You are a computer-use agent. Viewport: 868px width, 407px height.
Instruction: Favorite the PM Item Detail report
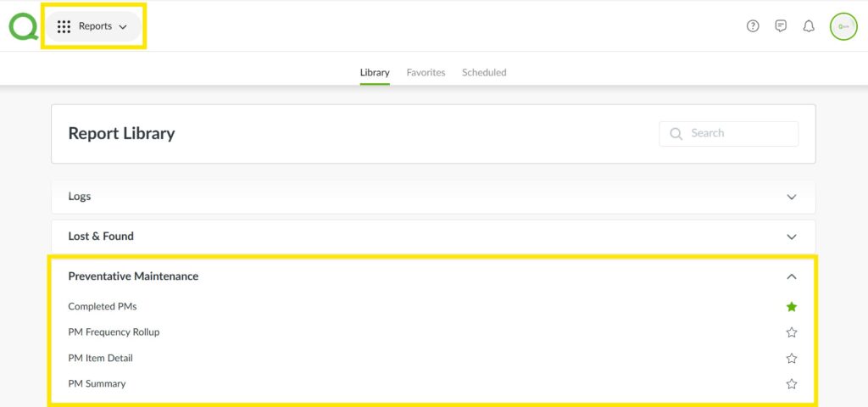point(792,359)
